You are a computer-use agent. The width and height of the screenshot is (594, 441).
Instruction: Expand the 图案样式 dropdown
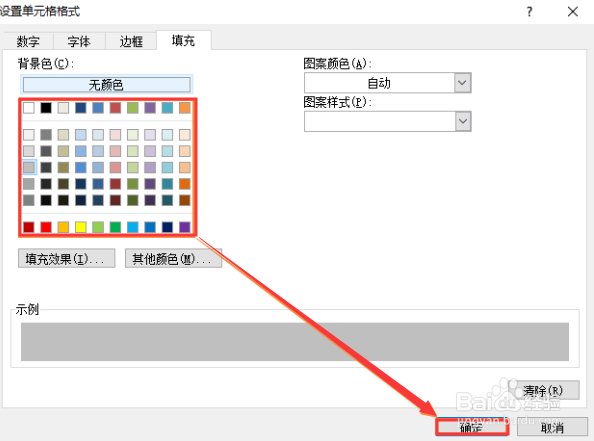pyautogui.click(x=463, y=121)
